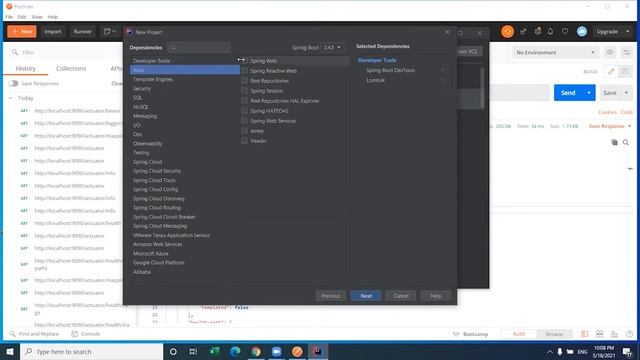Check the Spring Web dependency
This screenshot has width=640, height=360.
(x=244, y=61)
